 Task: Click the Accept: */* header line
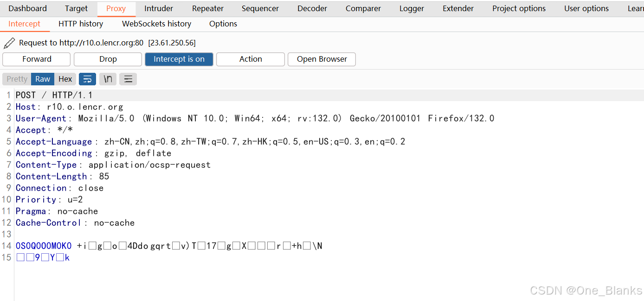point(45,130)
